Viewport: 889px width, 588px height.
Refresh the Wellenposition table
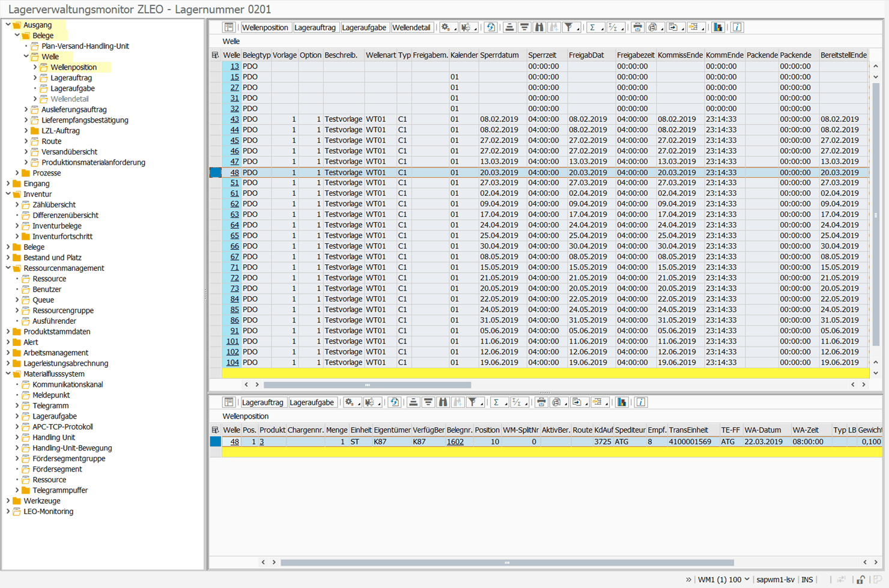[x=394, y=402]
